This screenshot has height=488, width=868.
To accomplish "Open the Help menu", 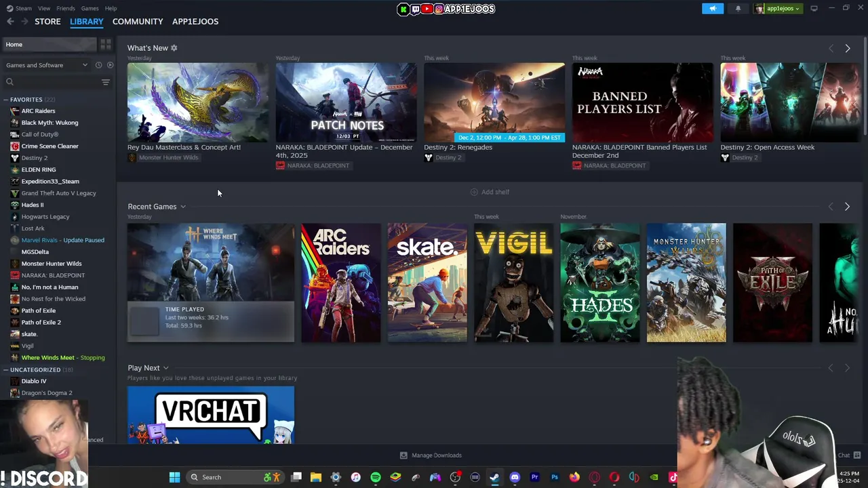I will tap(111, 8).
